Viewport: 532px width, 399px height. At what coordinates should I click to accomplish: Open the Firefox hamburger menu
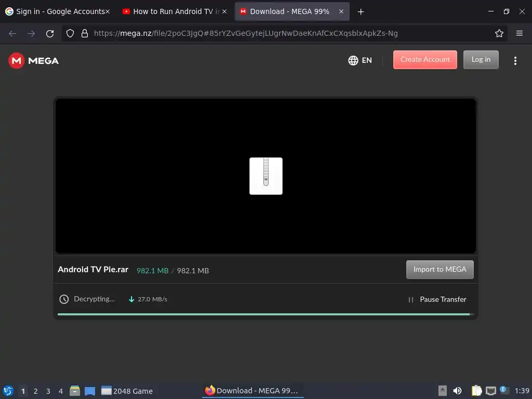520,33
